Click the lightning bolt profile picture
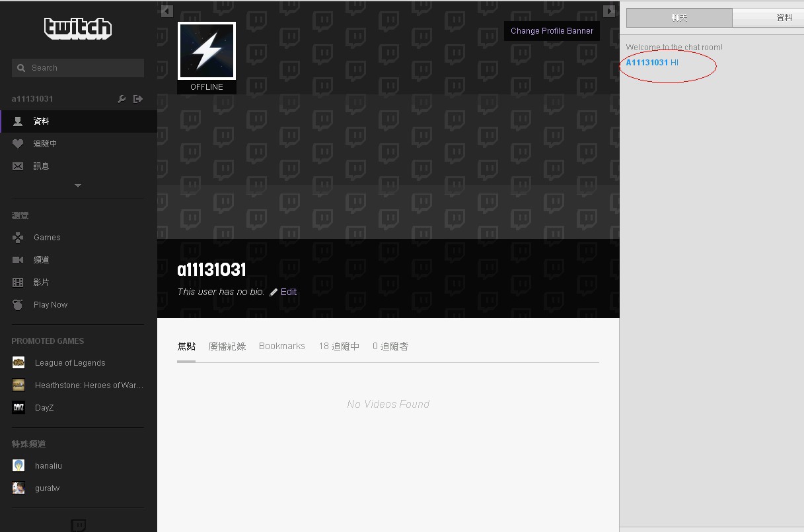Screen dimensions: 804x532 pyautogui.click(x=207, y=51)
